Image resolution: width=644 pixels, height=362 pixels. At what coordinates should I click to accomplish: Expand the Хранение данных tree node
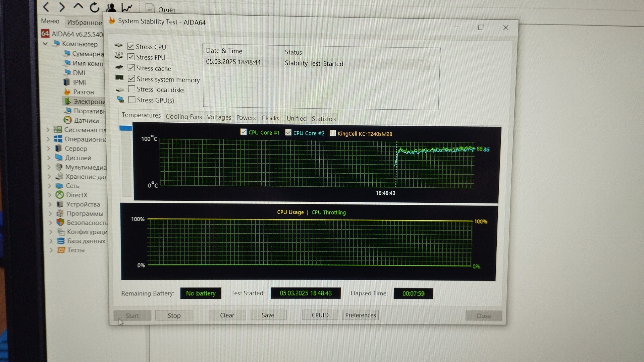(50, 176)
